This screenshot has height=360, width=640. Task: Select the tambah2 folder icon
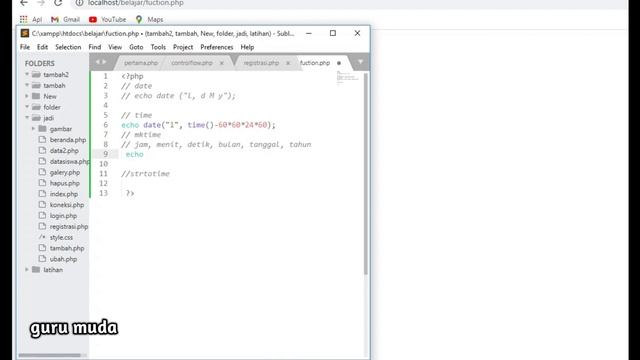click(x=36, y=74)
